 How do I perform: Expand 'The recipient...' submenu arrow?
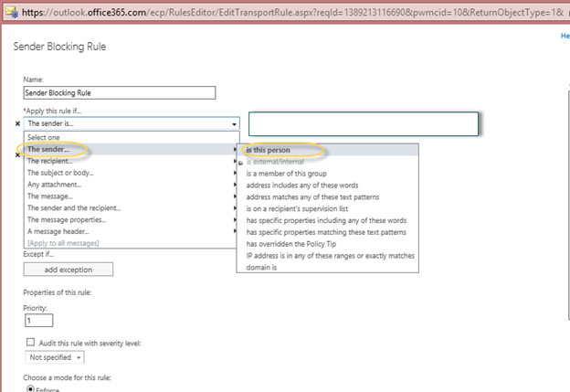tap(235, 161)
